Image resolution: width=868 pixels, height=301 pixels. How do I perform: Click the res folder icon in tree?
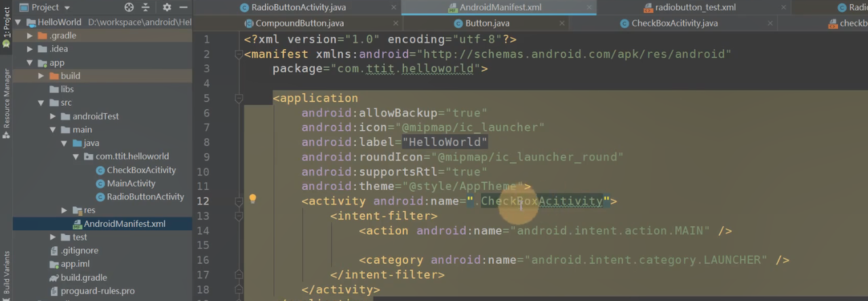77,210
